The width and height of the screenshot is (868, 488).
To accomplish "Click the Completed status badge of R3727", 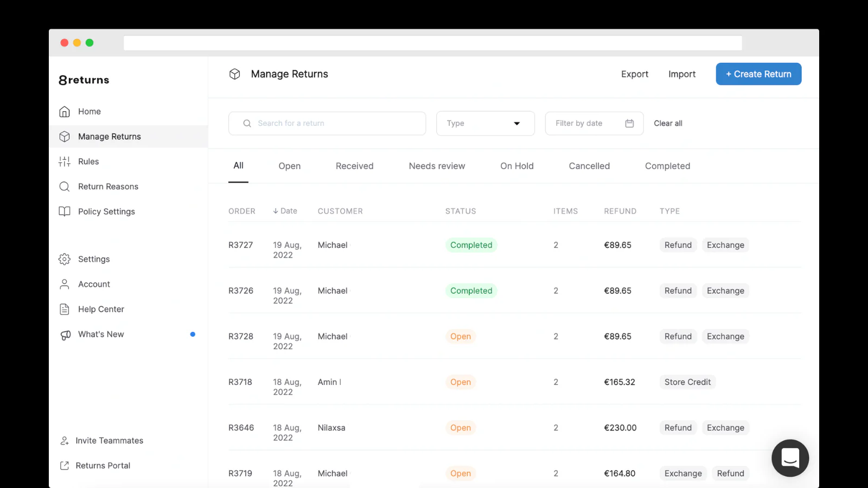I will pos(471,245).
